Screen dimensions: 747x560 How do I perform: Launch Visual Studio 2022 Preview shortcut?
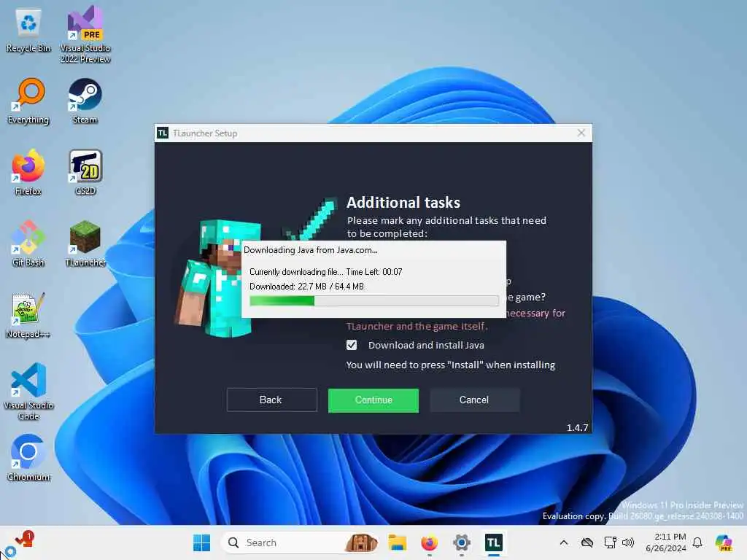click(x=85, y=34)
